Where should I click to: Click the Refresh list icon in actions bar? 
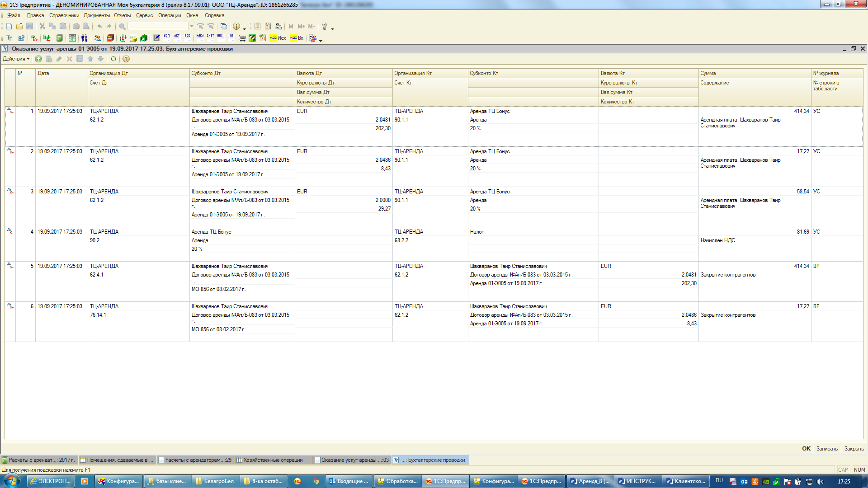click(113, 59)
